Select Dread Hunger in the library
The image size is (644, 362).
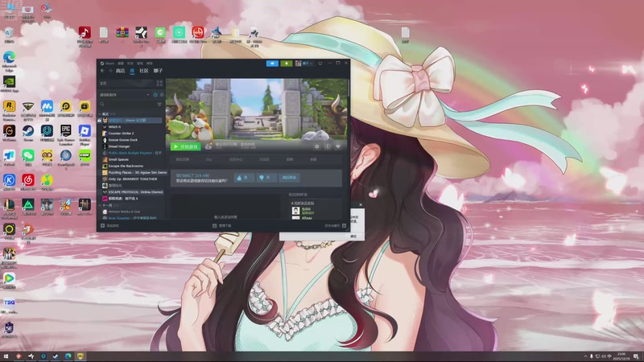[x=119, y=146]
